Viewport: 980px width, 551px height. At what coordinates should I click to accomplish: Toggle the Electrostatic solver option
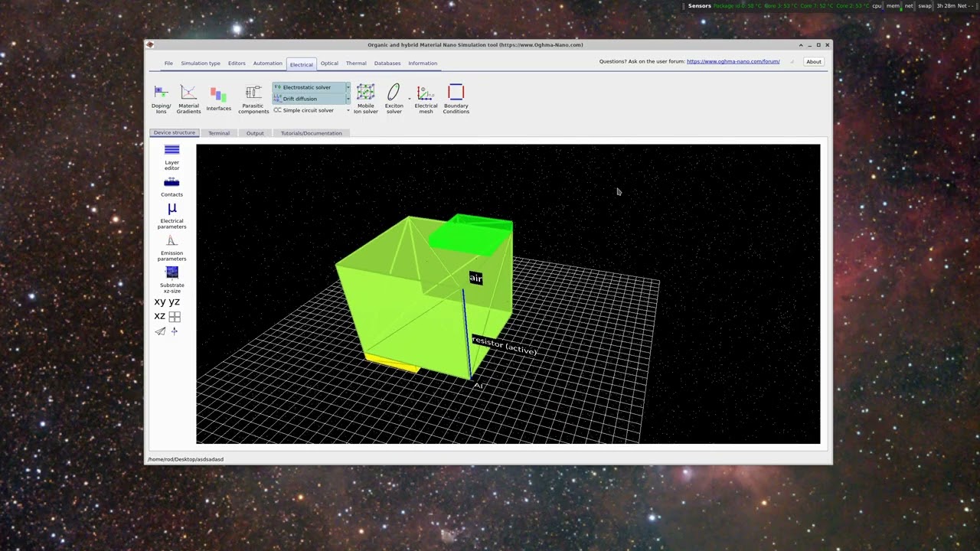coord(307,87)
